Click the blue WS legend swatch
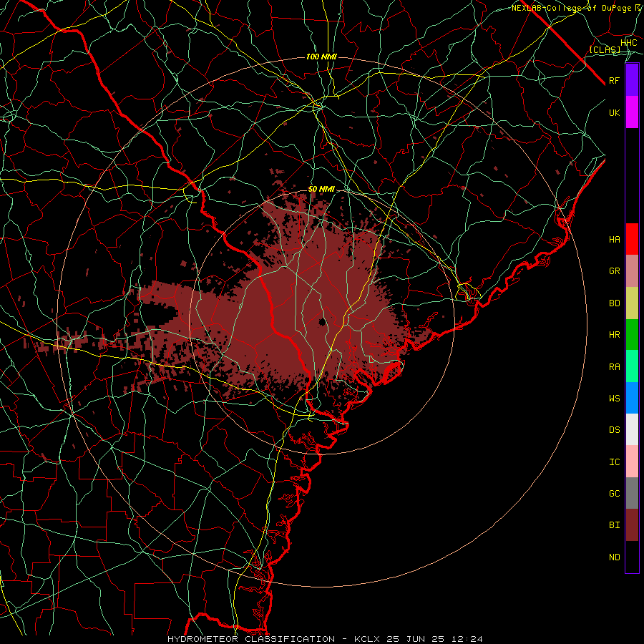 pos(632,398)
